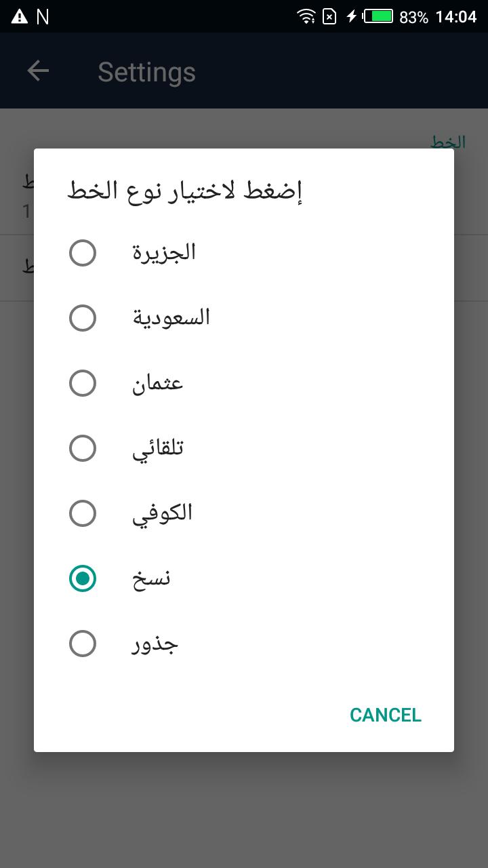
Task: Tap the السعودية font label
Action: click(171, 317)
